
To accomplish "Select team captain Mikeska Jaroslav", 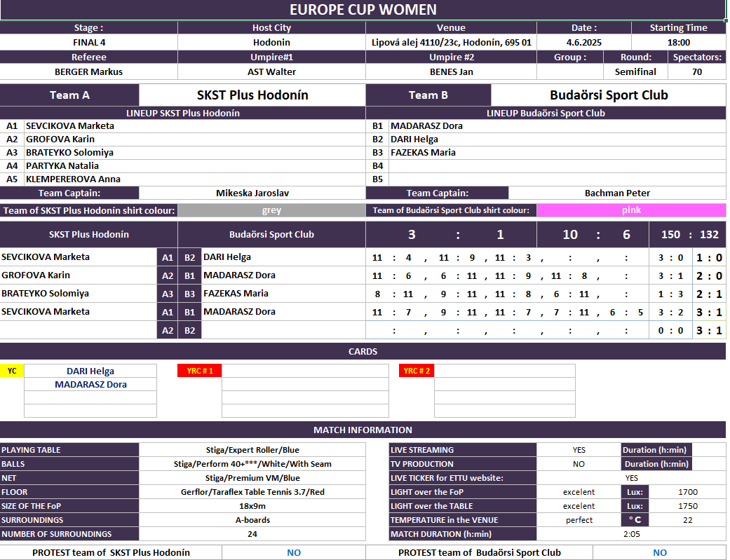I will coord(252,193).
